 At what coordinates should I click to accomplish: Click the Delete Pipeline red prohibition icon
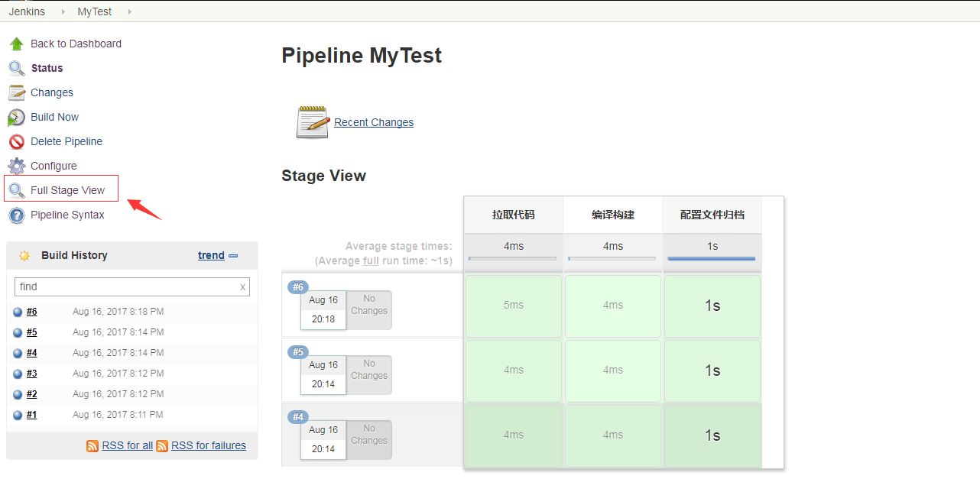click(x=17, y=141)
